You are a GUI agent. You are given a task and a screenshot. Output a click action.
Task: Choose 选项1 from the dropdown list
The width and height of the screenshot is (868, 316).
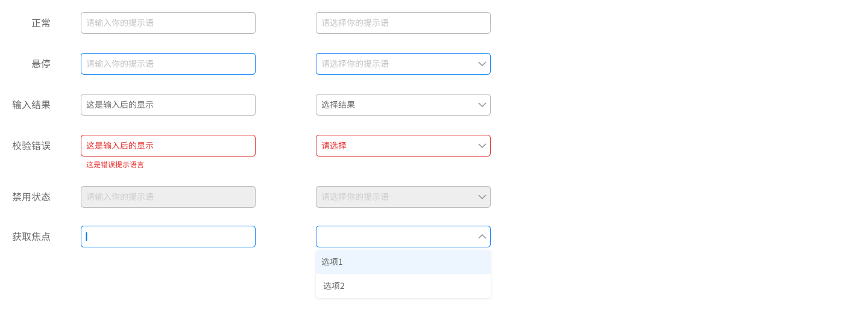(403, 262)
